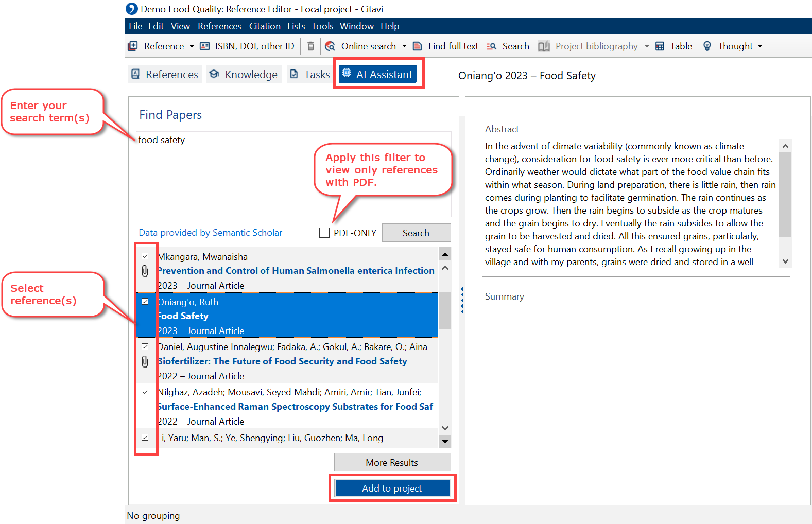Open the Thought dropdown arrow

pos(760,46)
